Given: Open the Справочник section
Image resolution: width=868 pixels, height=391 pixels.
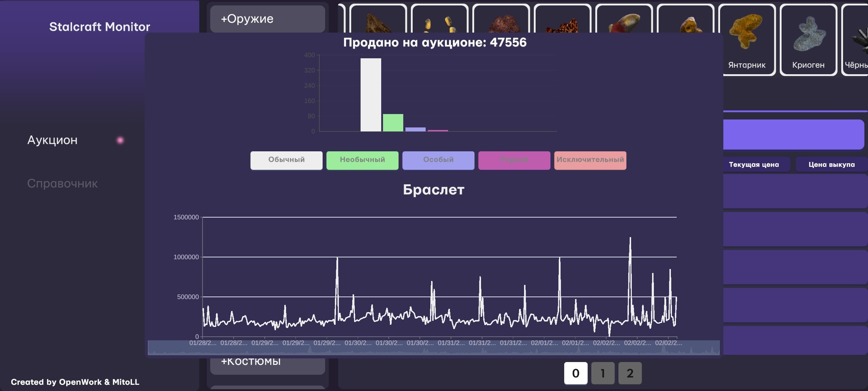Looking at the screenshot, I should [62, 184].
